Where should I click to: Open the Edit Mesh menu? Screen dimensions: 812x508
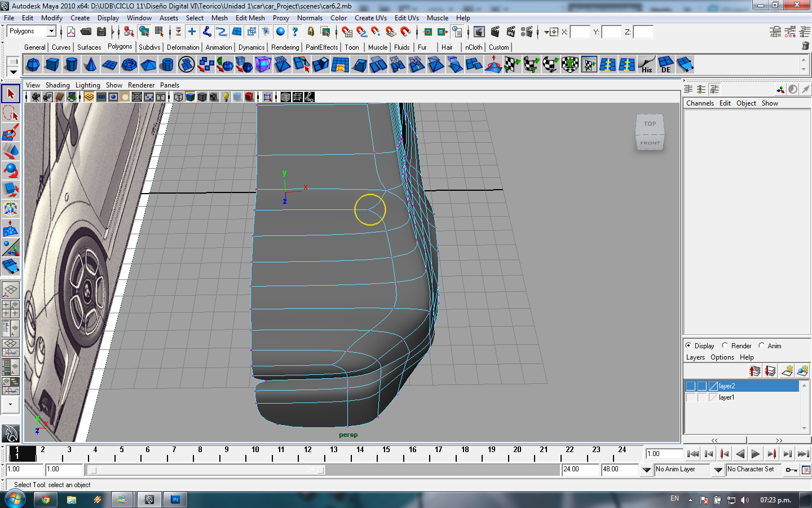[x=250, y=18]
